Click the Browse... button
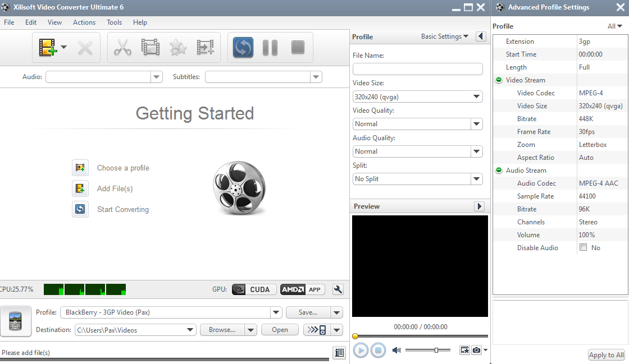 pos(222,330)
